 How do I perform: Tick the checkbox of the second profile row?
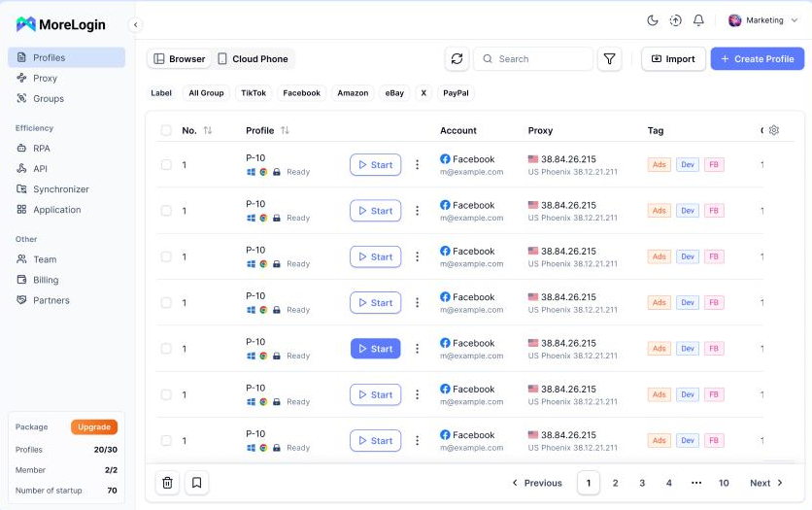[x=166, y=211]
